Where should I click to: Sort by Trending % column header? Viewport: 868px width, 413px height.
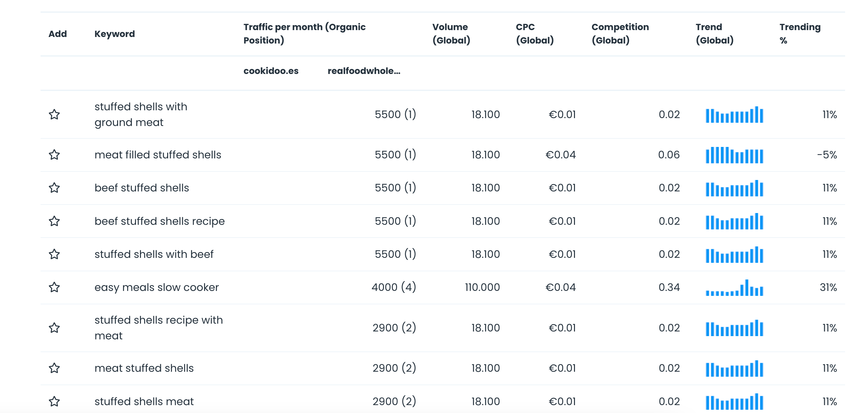[800, 34]
